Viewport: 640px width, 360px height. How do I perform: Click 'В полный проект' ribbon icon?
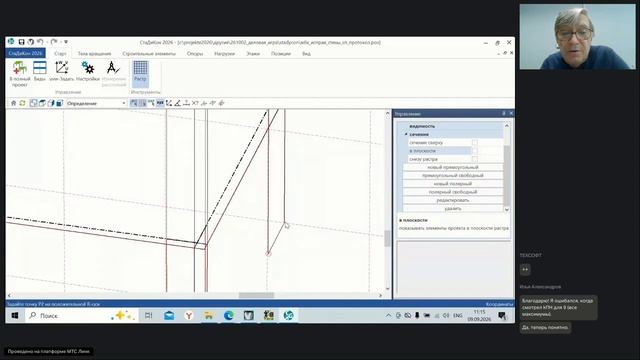[x=19, y=73]
